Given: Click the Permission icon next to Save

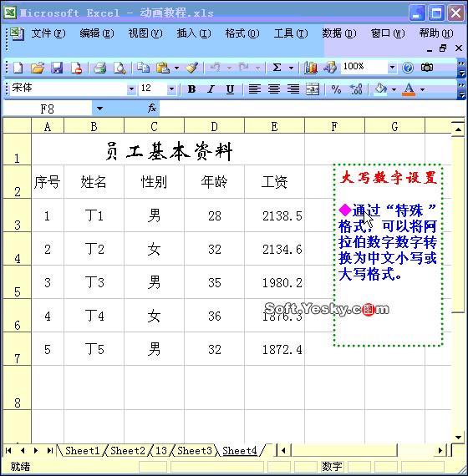Looking at the screenshot, I should pos(76,68).
